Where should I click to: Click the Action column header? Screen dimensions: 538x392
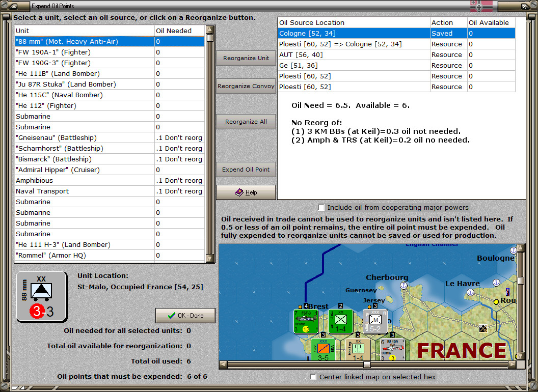[448, 22]
